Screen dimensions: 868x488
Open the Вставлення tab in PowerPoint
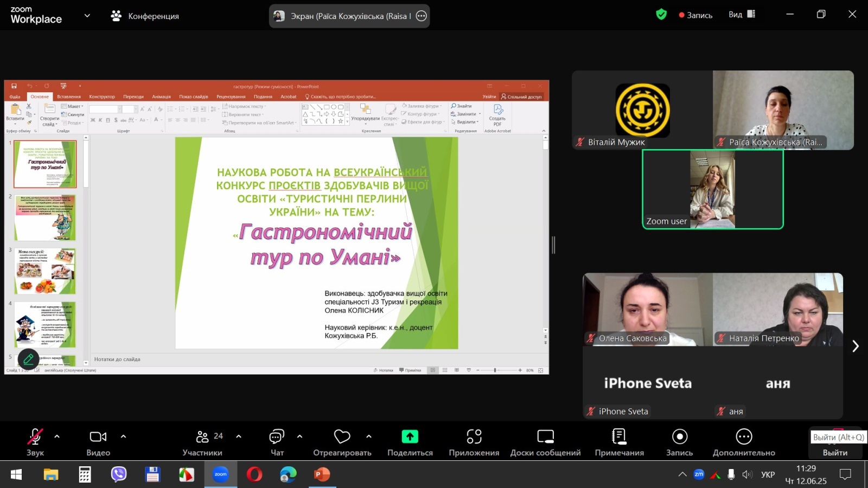(x=69, y=97)
